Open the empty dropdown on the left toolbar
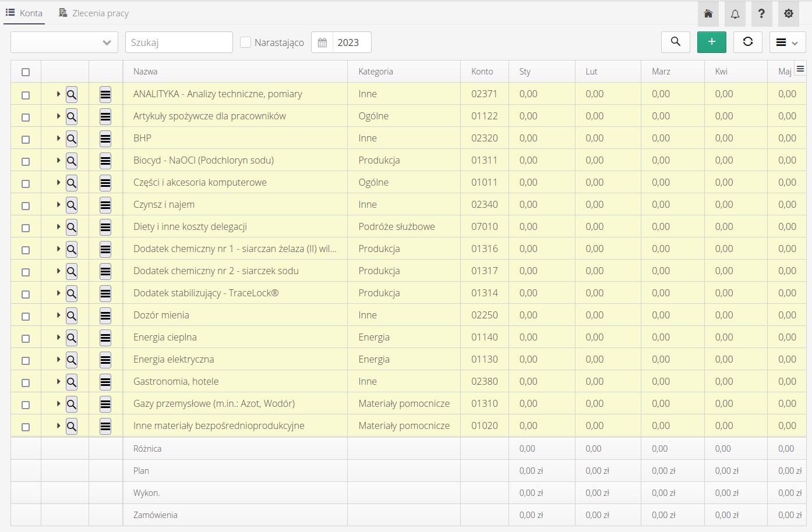The image size is (812, 532). [x=64, y=42]
